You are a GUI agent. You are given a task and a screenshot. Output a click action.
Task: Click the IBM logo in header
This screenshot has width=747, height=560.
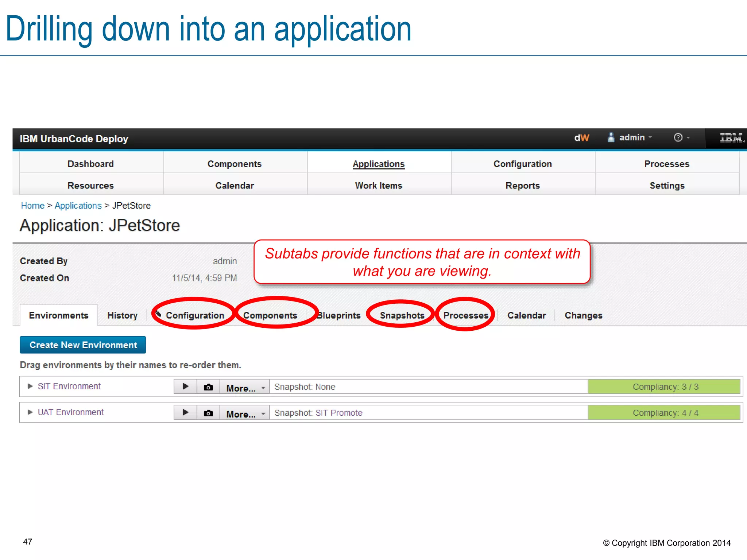731,138
